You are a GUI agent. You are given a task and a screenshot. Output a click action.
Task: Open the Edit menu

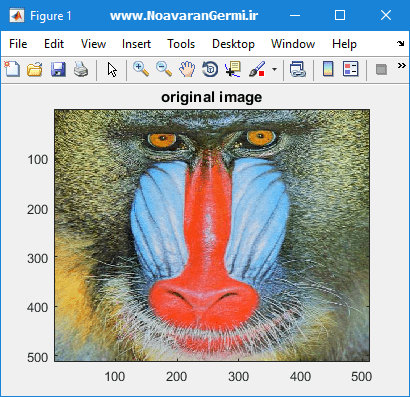pyautogui.click(x=54, y=44)
